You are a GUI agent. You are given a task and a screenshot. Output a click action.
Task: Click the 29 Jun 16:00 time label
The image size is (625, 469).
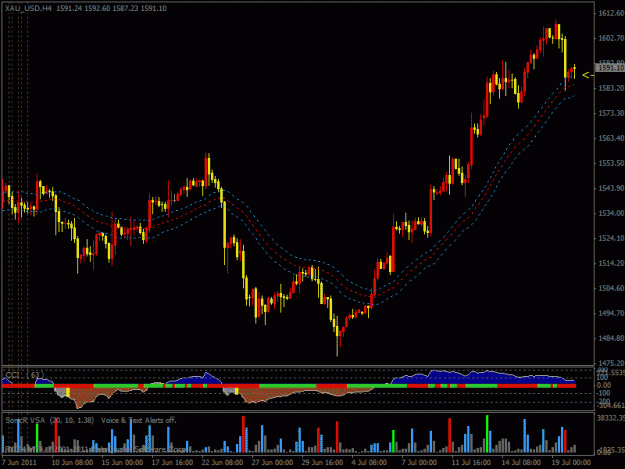(322, 463)
